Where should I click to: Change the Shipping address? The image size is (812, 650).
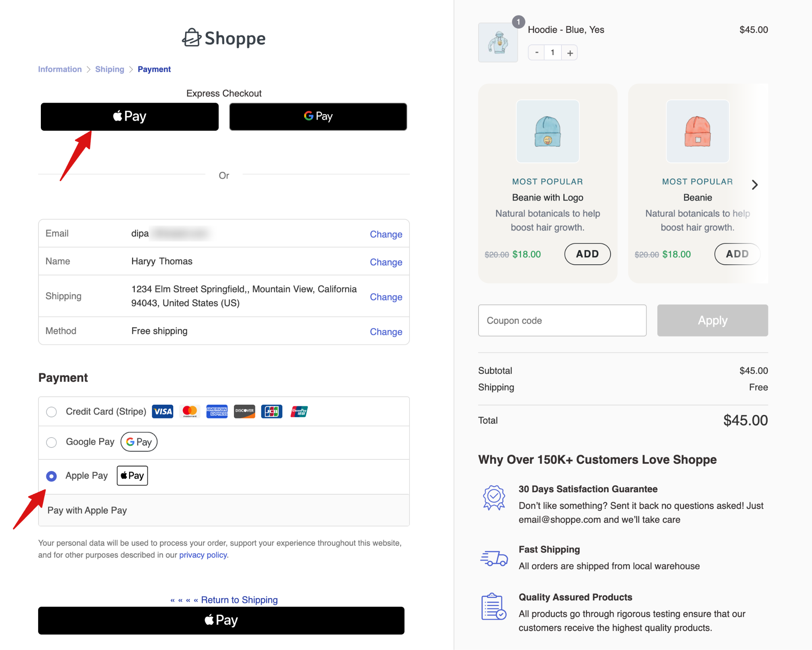point(386,297)
